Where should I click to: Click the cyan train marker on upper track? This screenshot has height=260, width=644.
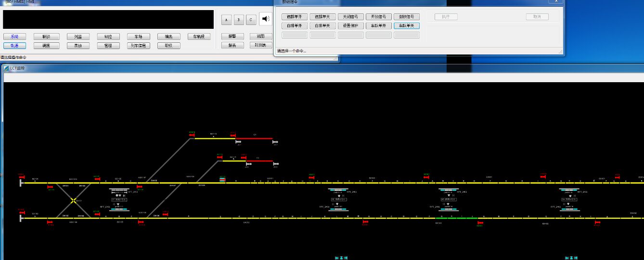tap(222, 179)
